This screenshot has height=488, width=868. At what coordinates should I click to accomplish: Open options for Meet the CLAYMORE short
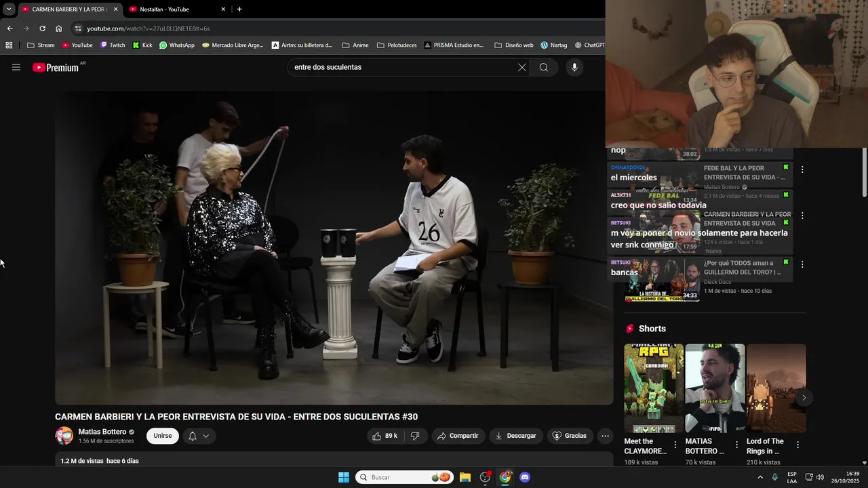click(x=675, y=445)
